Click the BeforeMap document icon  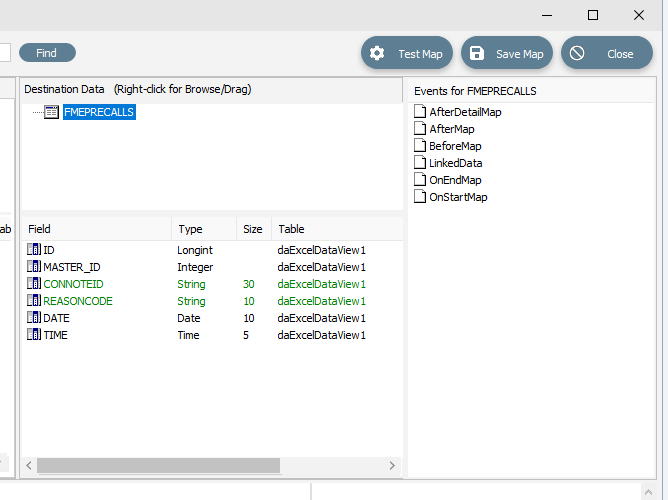(x=420, y=146)
